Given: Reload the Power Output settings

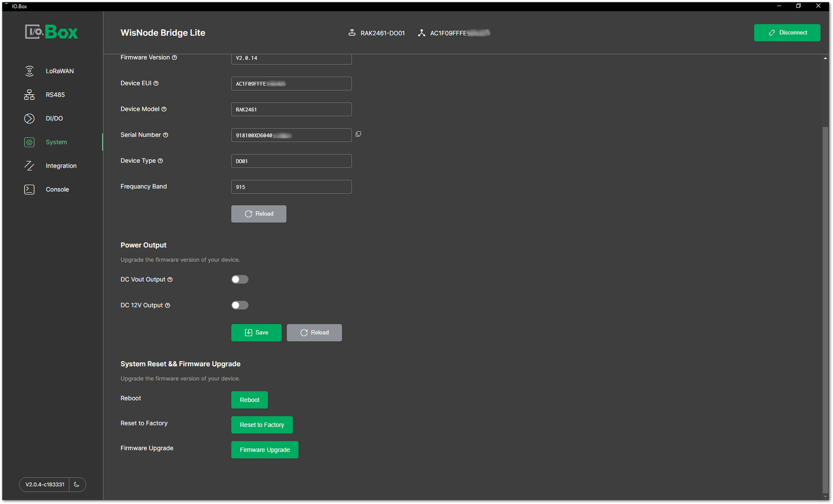Looking at the screenshot, I should coord(314,333).
